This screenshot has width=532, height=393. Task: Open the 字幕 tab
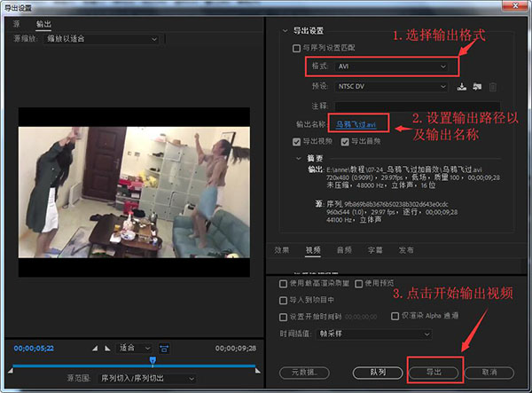click(375, 250)
